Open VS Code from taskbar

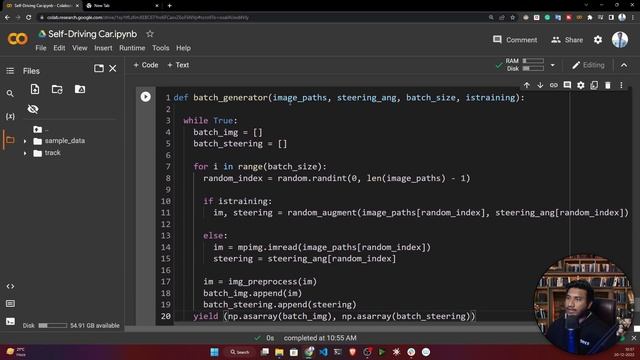323,352
